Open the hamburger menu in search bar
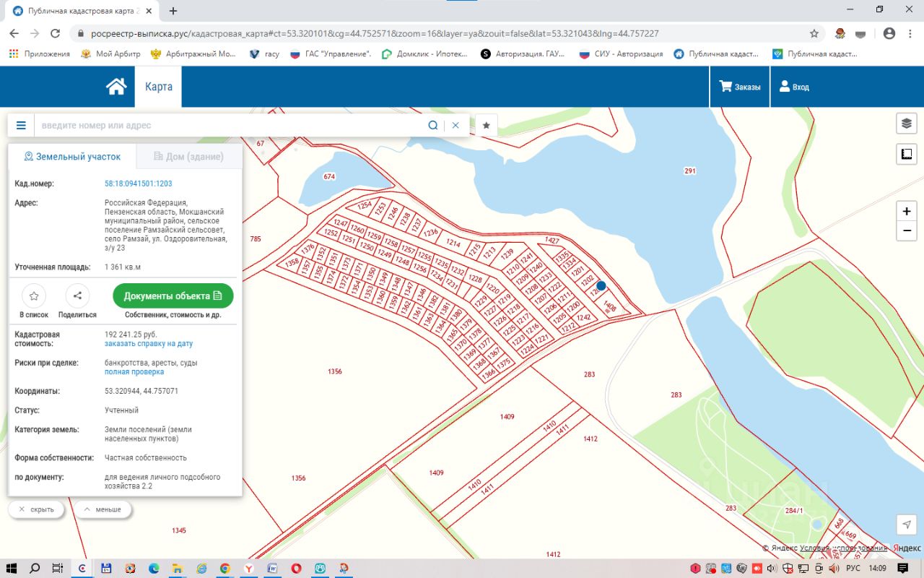 [x=21, y=125]
